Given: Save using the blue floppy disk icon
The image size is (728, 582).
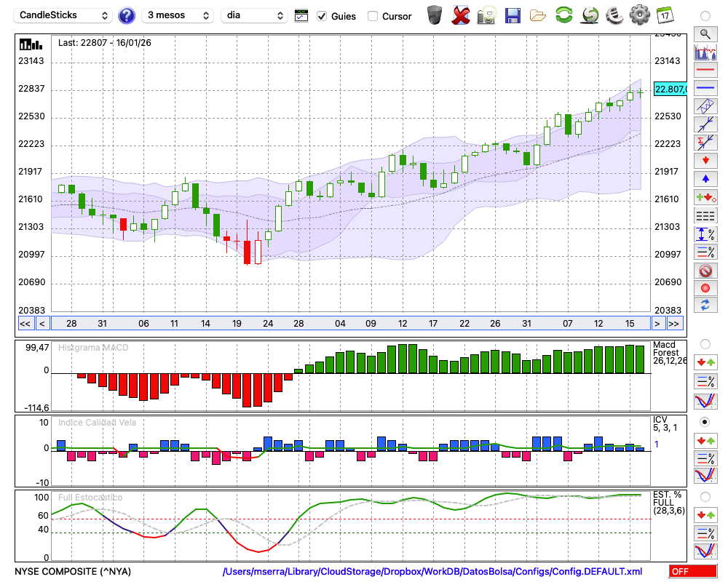Looking at the screenshot, I should [513, 15].
